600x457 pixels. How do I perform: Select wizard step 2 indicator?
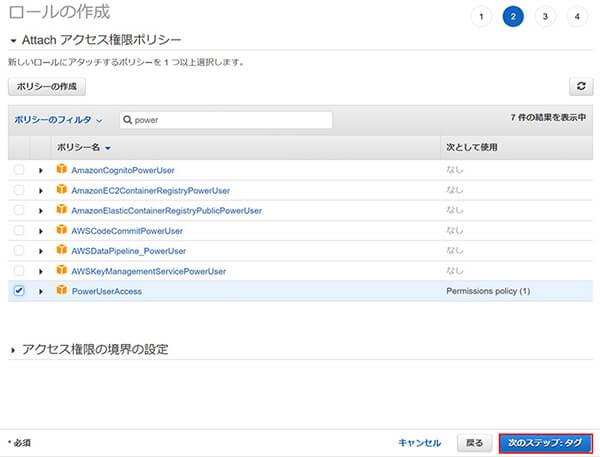pyautogui.click(x=513, y=16)
